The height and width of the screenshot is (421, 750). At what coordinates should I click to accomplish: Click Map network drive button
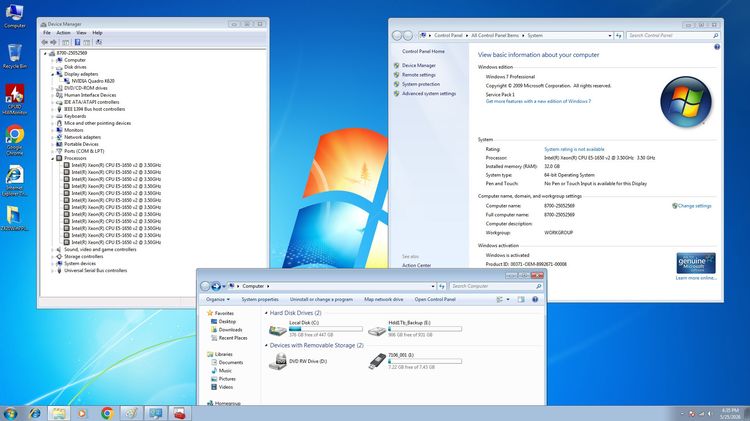pyautogui.click(x=384, y=299)
